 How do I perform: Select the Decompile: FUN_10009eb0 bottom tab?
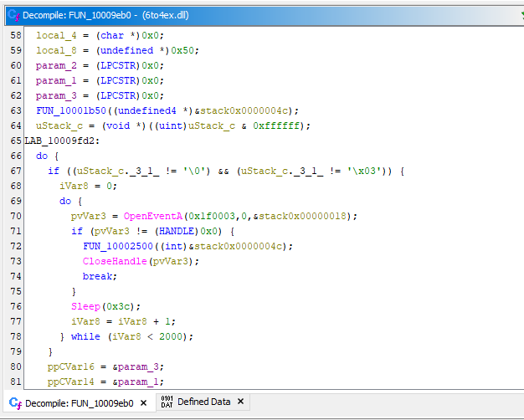point(79,403)
